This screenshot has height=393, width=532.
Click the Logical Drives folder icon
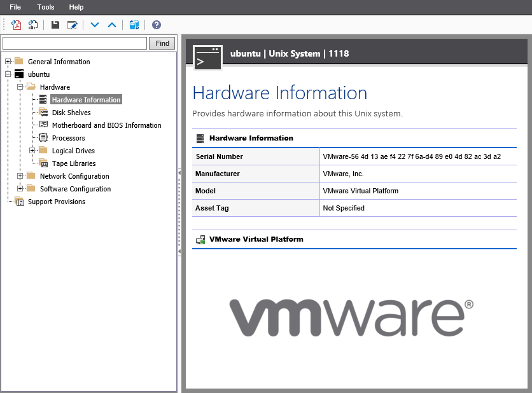tap(43, 150)
